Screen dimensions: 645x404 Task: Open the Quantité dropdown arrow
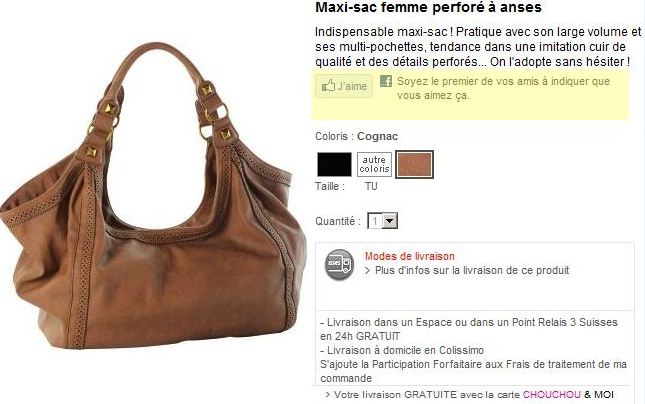click(390, 221)
